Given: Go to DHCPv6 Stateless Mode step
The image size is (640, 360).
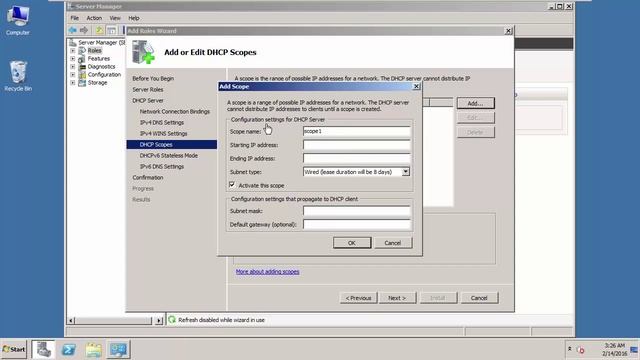Looking at the screenshot, I should click(x=169, y=156).
